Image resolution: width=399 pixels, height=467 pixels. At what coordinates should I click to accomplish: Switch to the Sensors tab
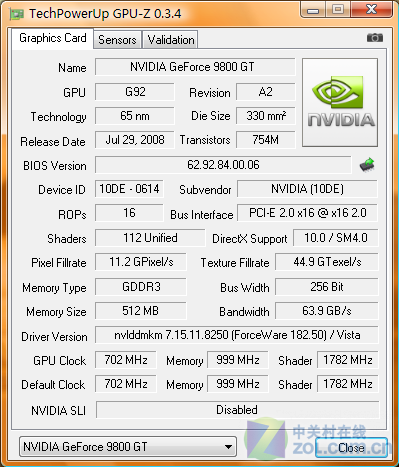(117, 40)
